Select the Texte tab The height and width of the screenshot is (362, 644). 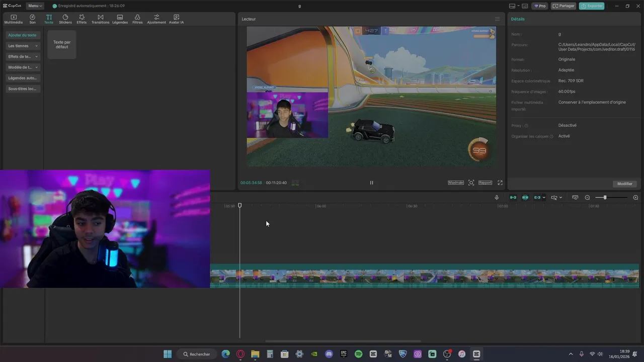click(x=49, y=19)
